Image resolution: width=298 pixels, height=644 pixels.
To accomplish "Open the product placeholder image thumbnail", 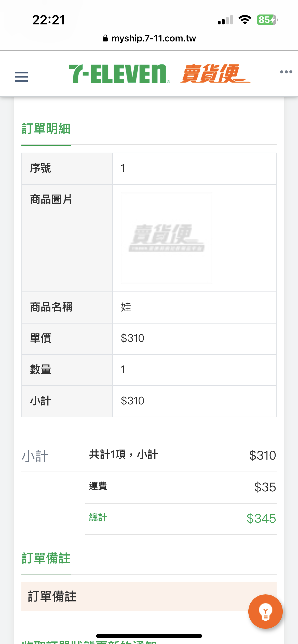I will pos(167,238).
